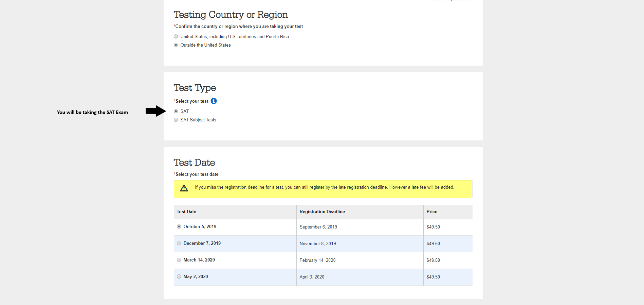644x305 pixels.
Task: Click the Price column header
Action: point(432,211)
